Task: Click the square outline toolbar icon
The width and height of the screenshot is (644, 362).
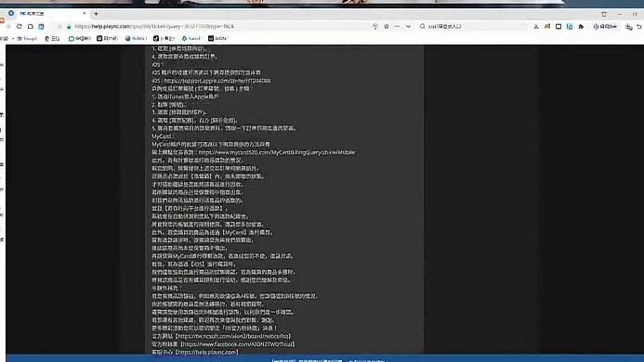Action: pos(559,26)
